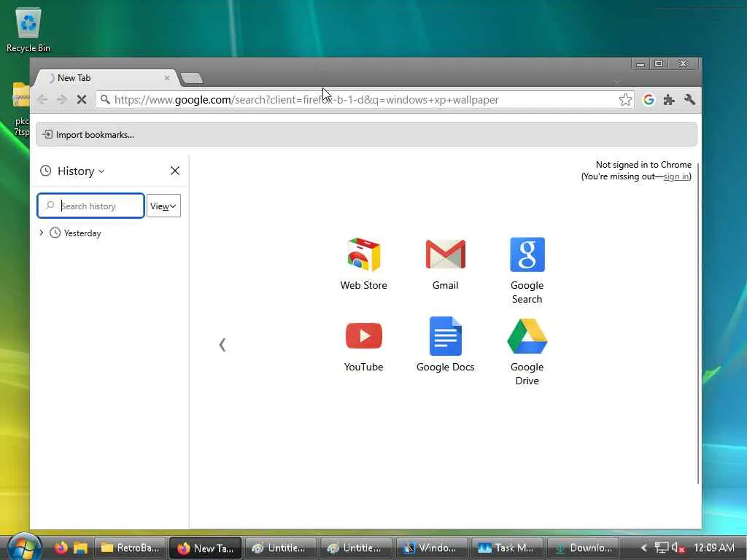Click the network tray icon
Screen dimensions: 747x560
pos(661,548)
